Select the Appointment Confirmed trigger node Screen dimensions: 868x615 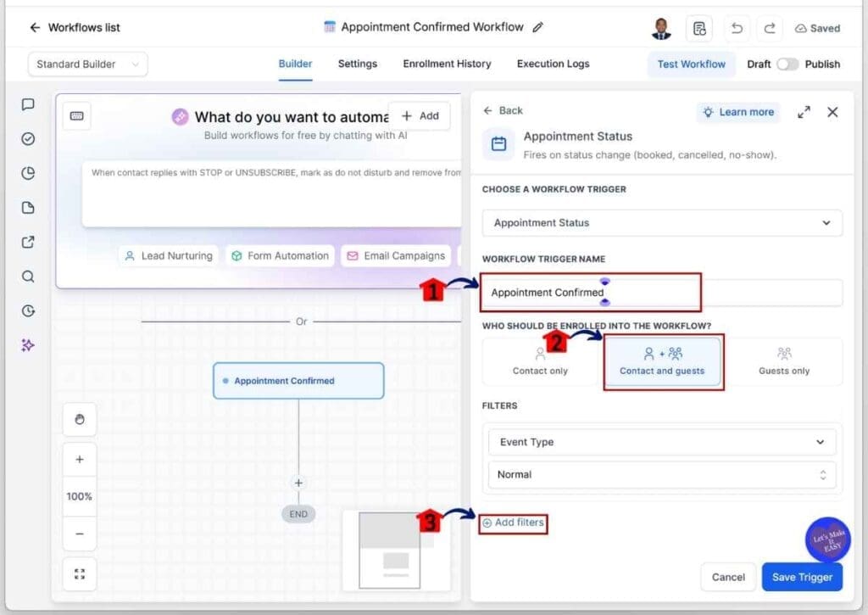point(298,381)
